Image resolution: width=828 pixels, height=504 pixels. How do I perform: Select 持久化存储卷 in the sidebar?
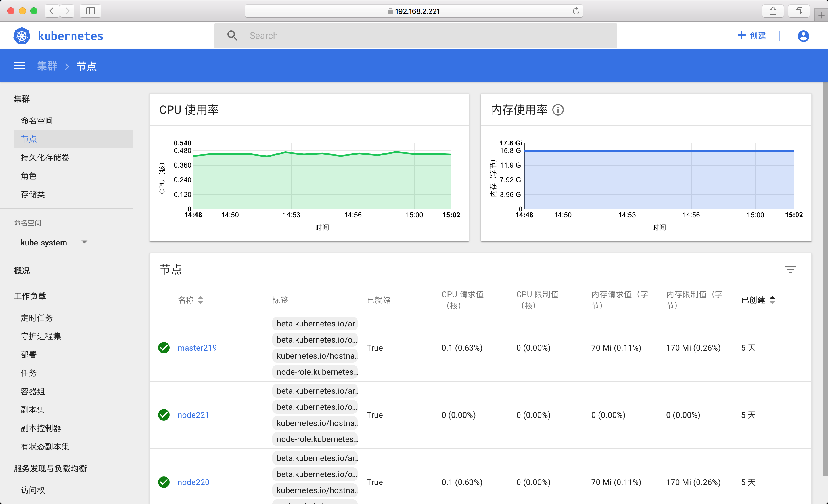pyautogui.click(x=45, y=157)
